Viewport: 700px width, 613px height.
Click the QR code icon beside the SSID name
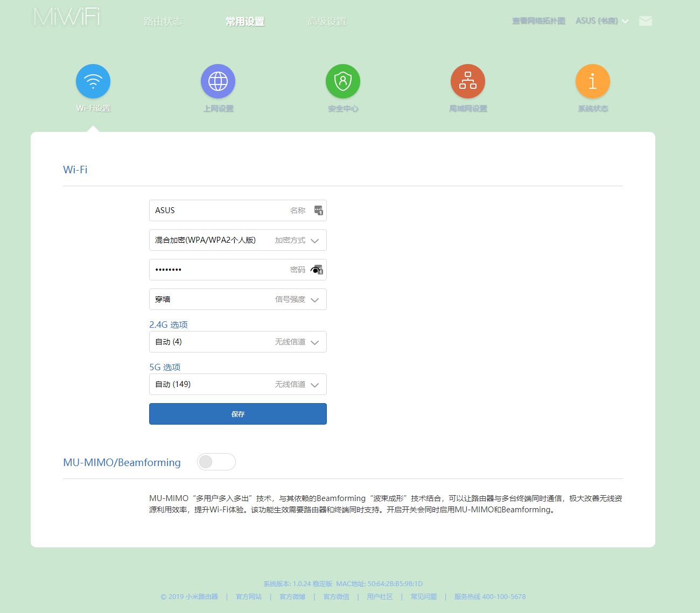(319, 210)
